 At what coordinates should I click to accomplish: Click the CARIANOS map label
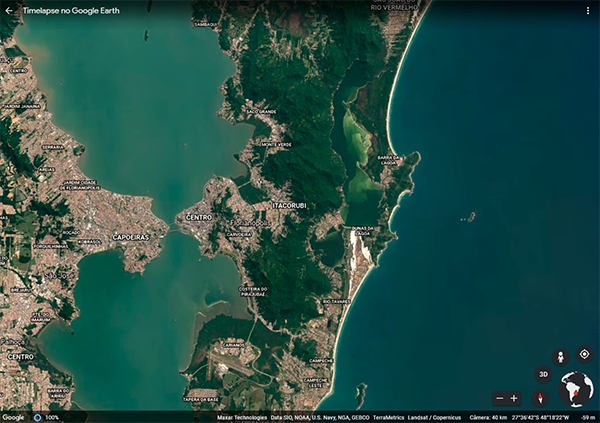[x=234, y=345]
